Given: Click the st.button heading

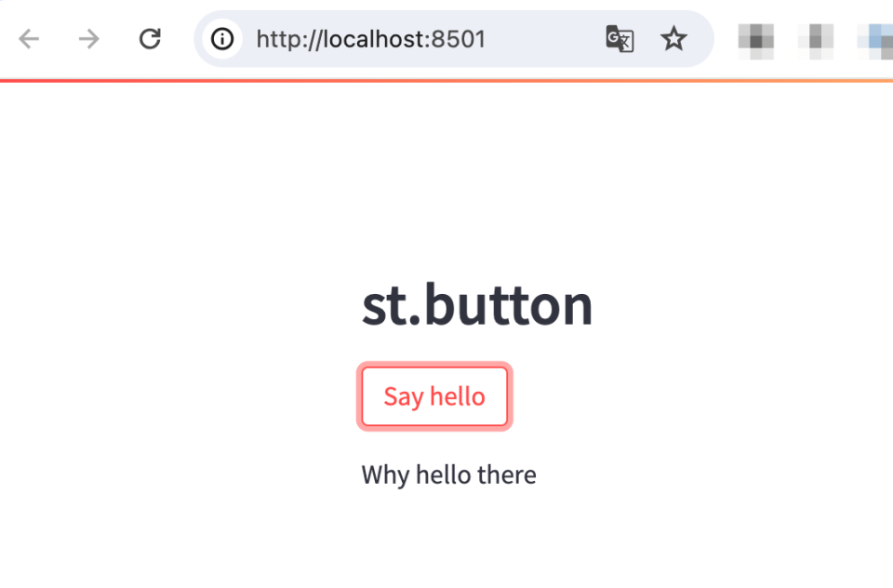Looking at the screenshot, I should click(x=476, y=305).
